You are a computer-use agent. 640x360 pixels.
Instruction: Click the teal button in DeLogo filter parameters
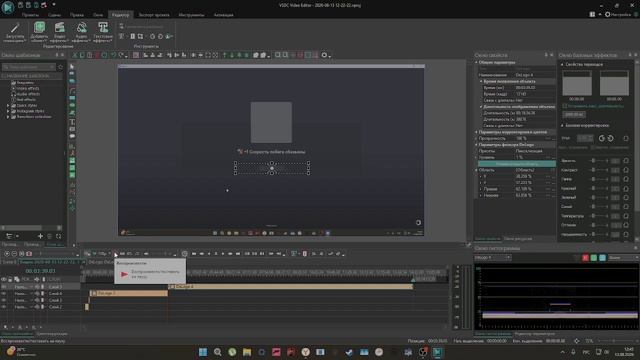click(x=517, y=164)
